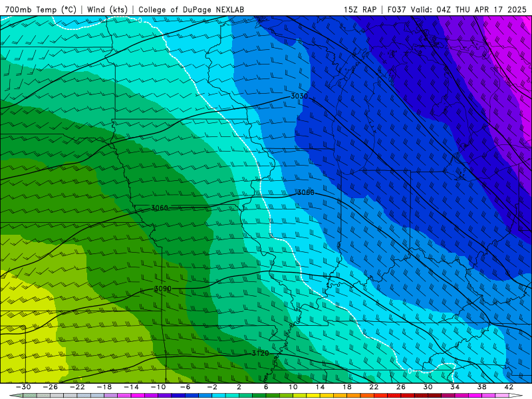Click 'College of DuPage NEXLAB' header text

(x=191, y=9)
